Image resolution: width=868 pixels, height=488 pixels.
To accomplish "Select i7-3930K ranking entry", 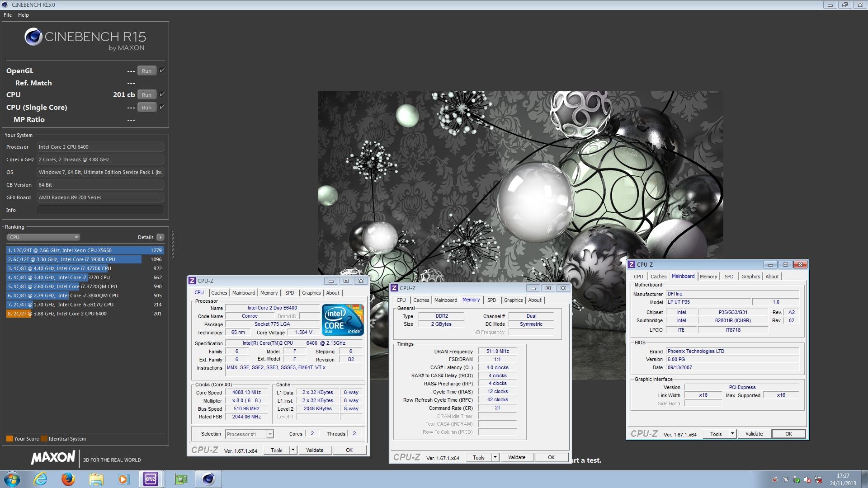I will point(85,259).
